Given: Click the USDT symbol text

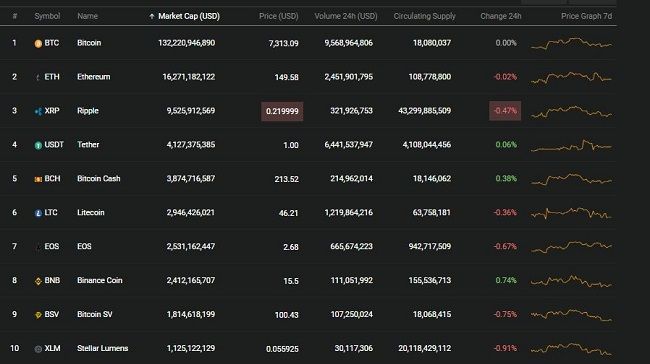Looking at the screenshot, I should (54, 145).
